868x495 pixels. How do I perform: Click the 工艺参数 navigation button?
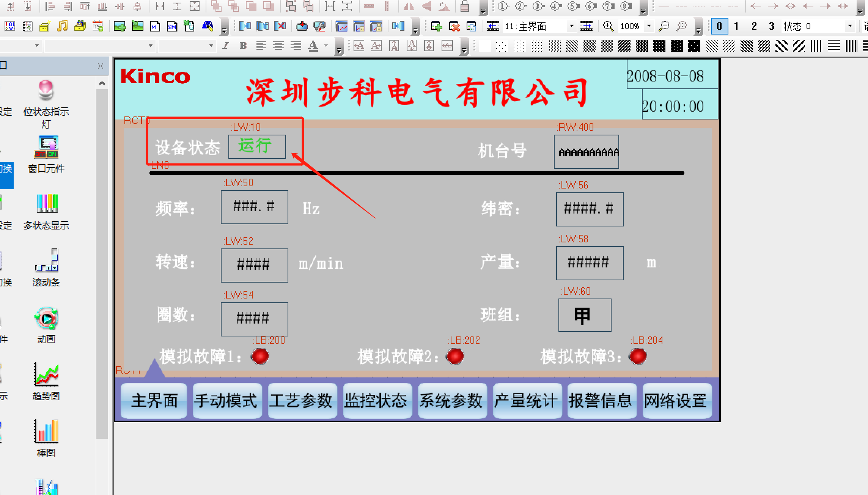(x=302, y=401)
